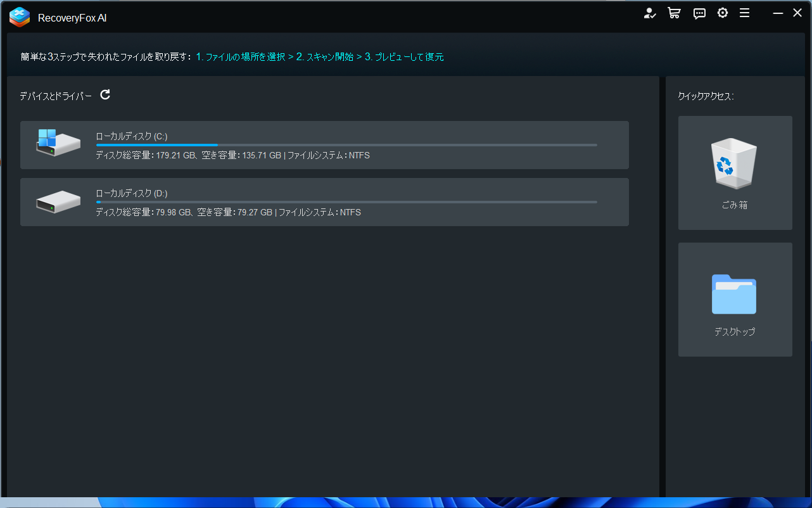Click the ローカルディスク (C:) label
Image resolution: width=812 pixels, height=508 pixels.
(132, 136)
